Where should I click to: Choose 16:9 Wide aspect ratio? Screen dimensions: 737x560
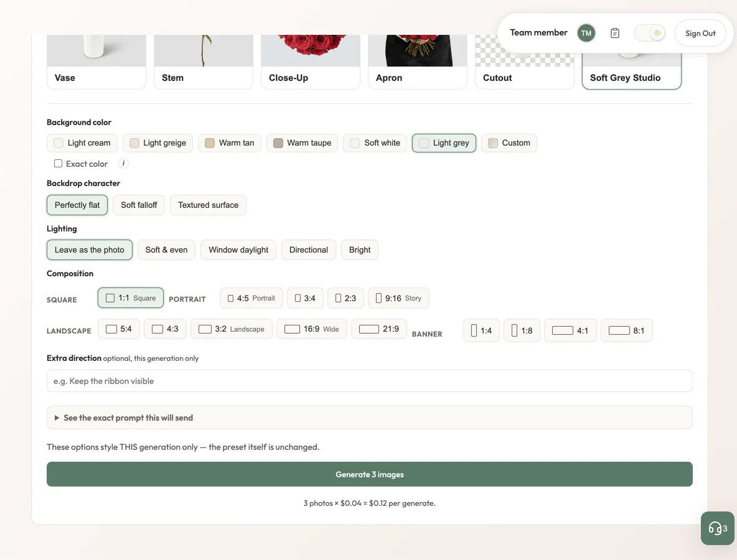point(312,329)
